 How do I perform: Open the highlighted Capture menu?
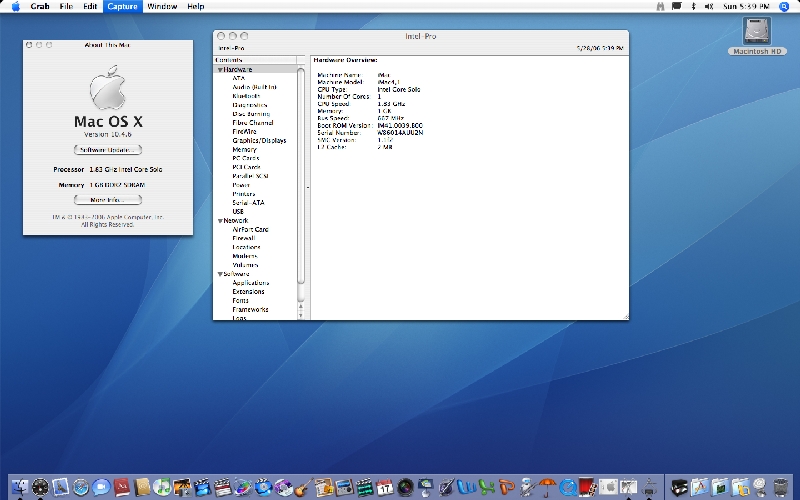pos(122,7)
